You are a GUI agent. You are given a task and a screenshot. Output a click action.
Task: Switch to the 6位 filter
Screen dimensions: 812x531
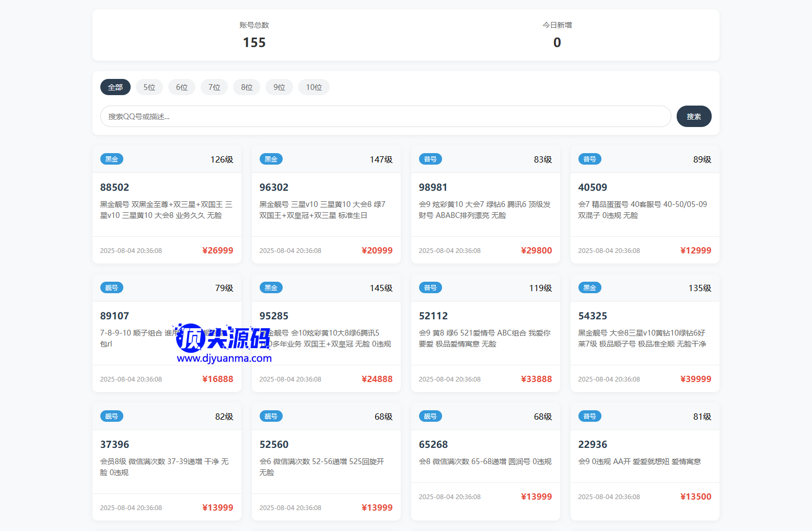tap(182, 87)
